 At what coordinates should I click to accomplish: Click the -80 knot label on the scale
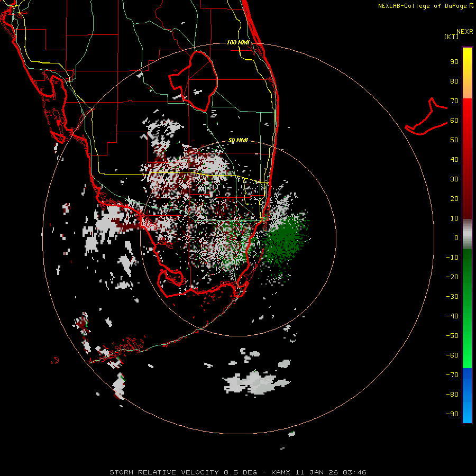point(452,395)
